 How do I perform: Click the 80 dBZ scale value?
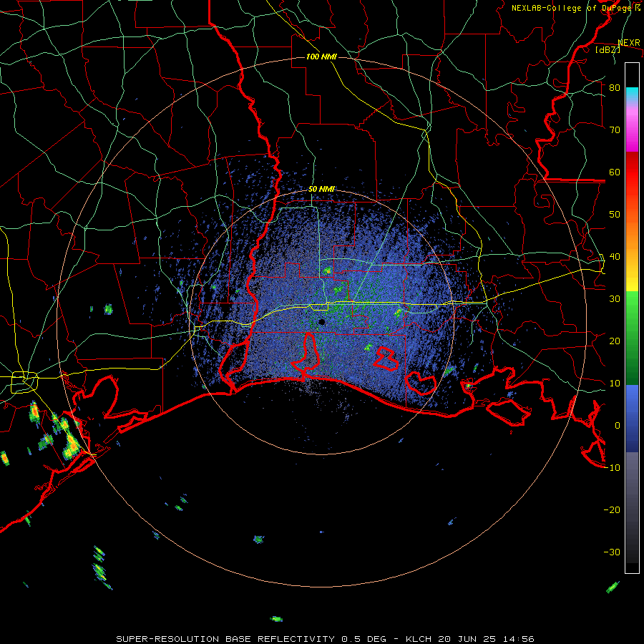coord(615,87)
